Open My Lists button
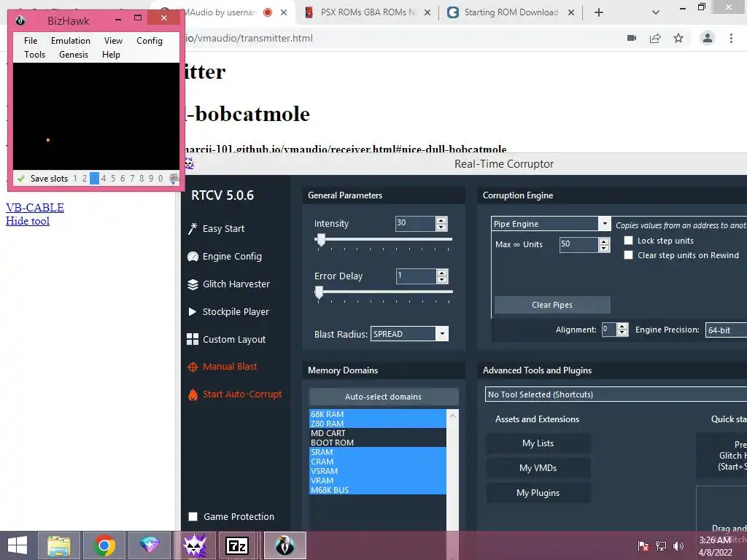747x560 pixels. point(538,443)
